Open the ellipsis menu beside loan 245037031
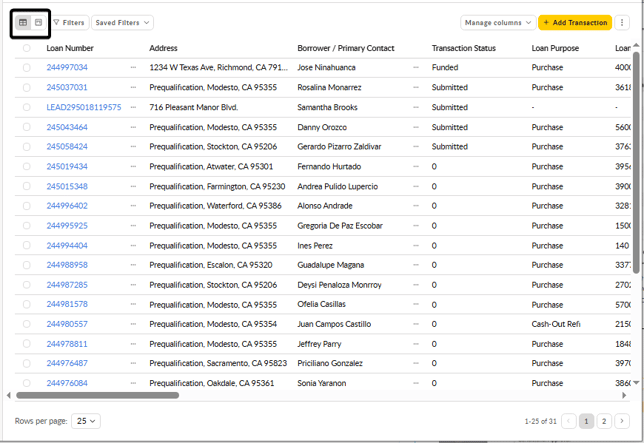 [133, 87]
